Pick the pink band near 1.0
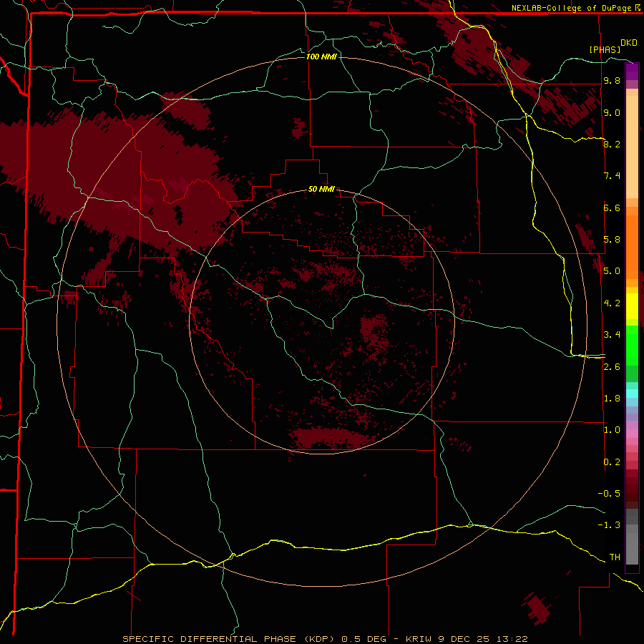The height and width of the screenshot is (644, 644). (632, 433)
